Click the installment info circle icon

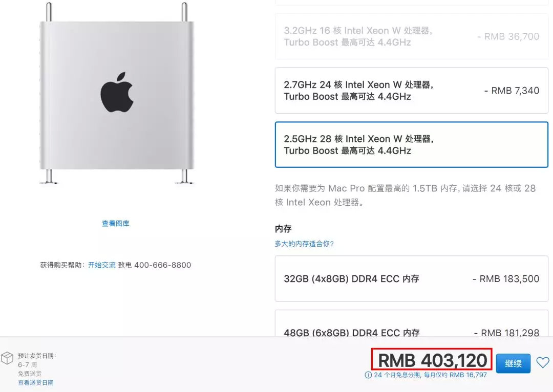pos(368,375)
